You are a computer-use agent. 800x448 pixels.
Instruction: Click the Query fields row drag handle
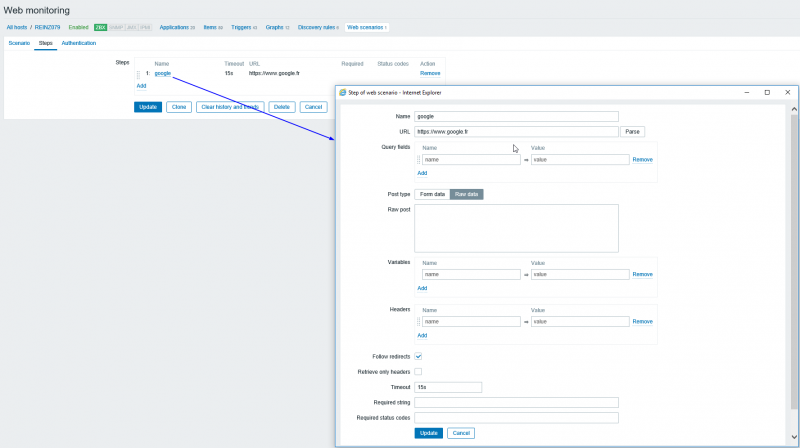[x=418, y=160]
